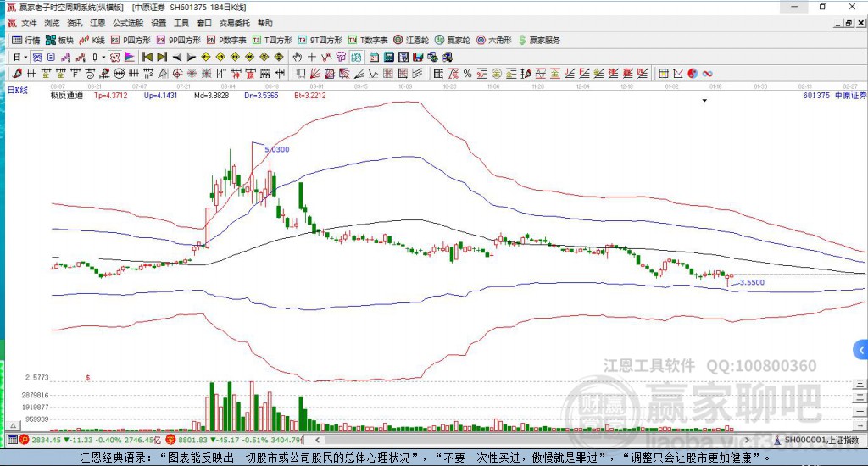Open the T四方形 tool
This screenshot has width=868, height=466.
(272, 40)
